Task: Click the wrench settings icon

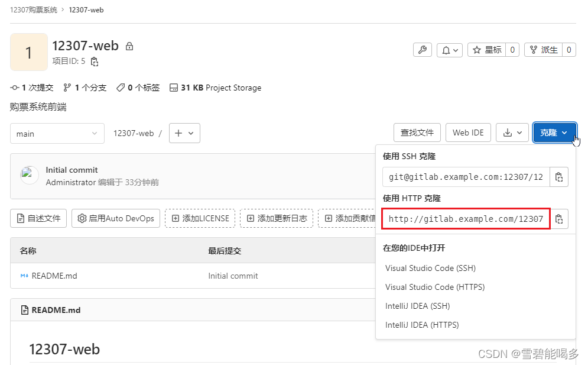Action: pos(422,50)
